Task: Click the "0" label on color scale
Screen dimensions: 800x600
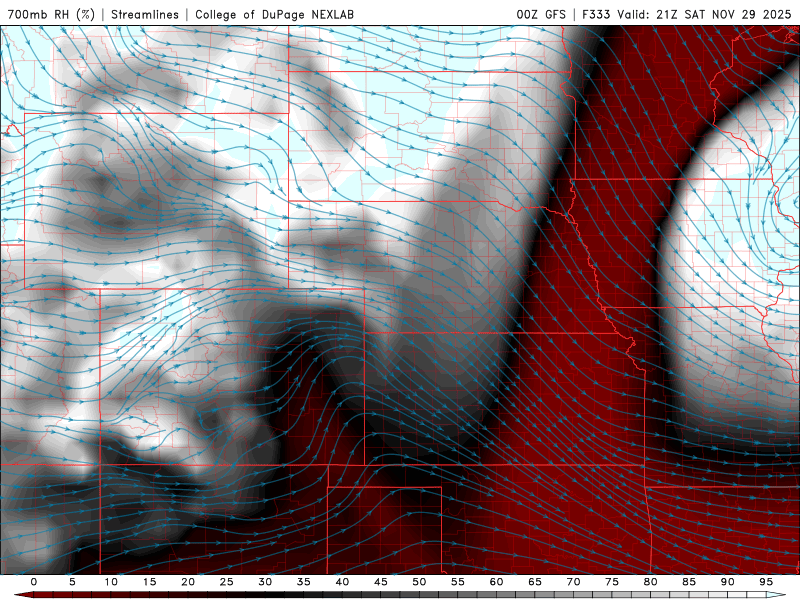Action: 34,582
